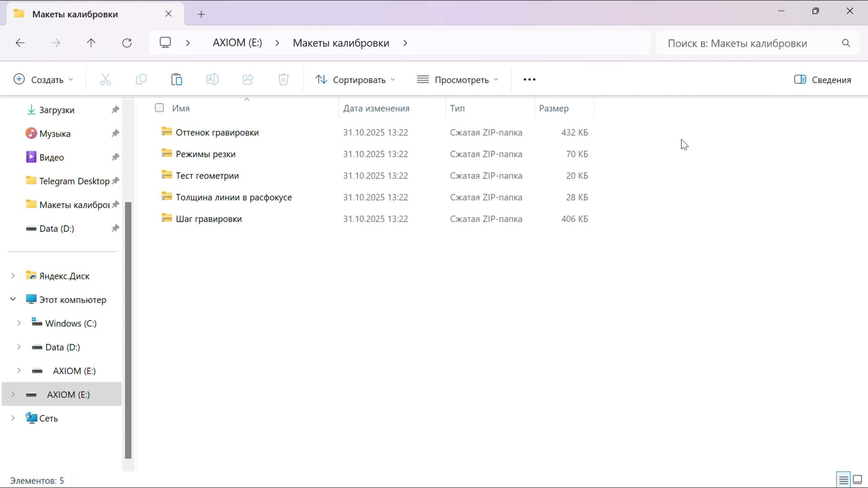Screen dimensions: 868x488
Task: Click the details list view icon in status bar
Action: pyautogui.click(x=844, y=480)
